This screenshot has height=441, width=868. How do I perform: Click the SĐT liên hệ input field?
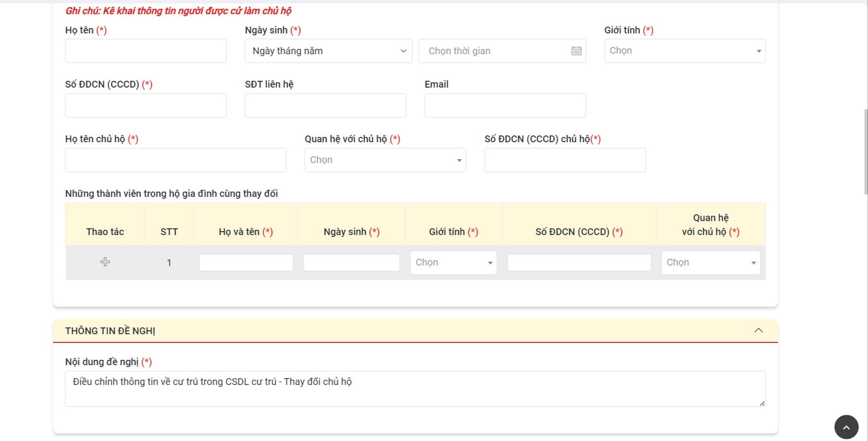click(x=325, y=105)
